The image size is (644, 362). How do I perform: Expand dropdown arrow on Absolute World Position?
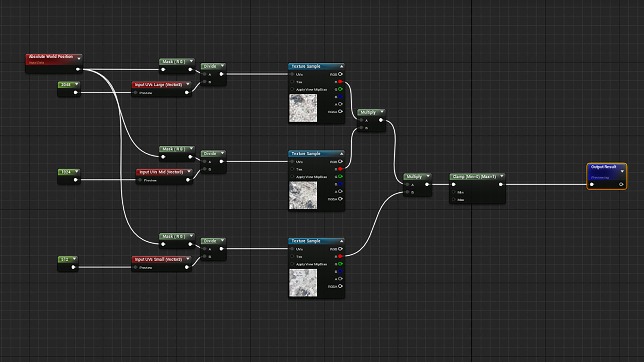[x=79, y=59]
